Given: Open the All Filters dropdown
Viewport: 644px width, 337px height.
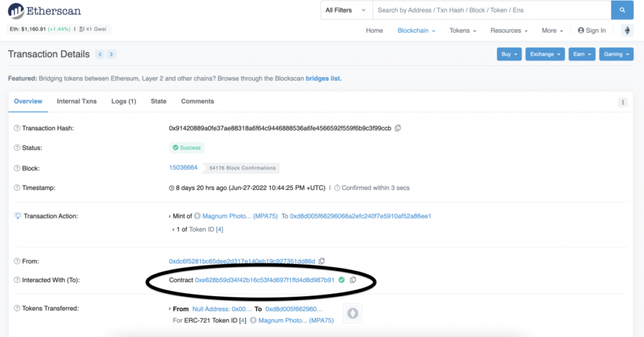Looking at the screenshot, I should click(346, 10).
